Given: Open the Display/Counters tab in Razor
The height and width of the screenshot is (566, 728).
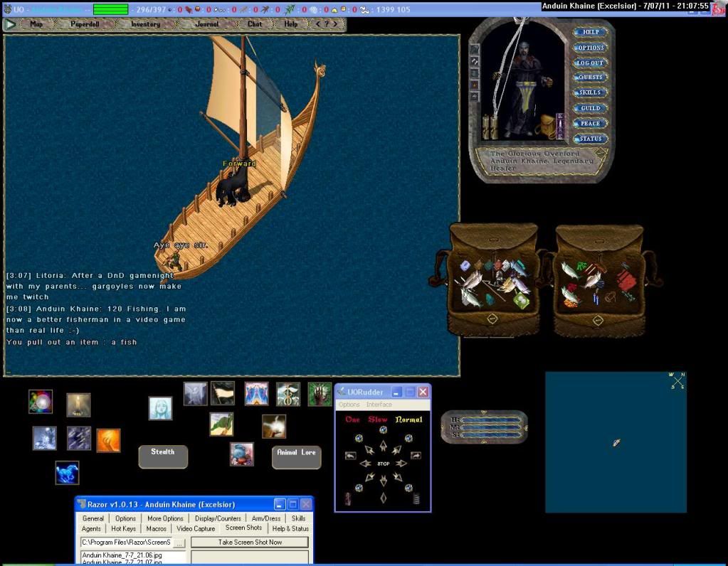Looking at the screenshot, I should click(x=218, y=518).
